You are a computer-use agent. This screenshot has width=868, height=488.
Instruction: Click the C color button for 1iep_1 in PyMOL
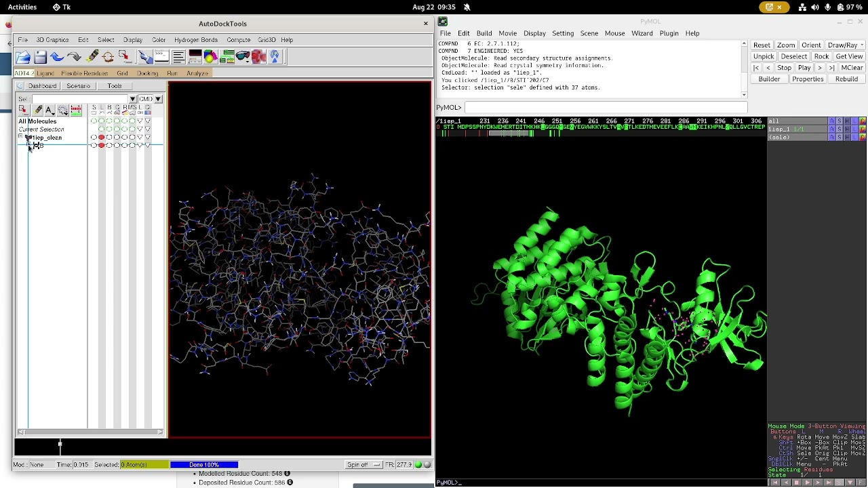(x=863, y=129)
